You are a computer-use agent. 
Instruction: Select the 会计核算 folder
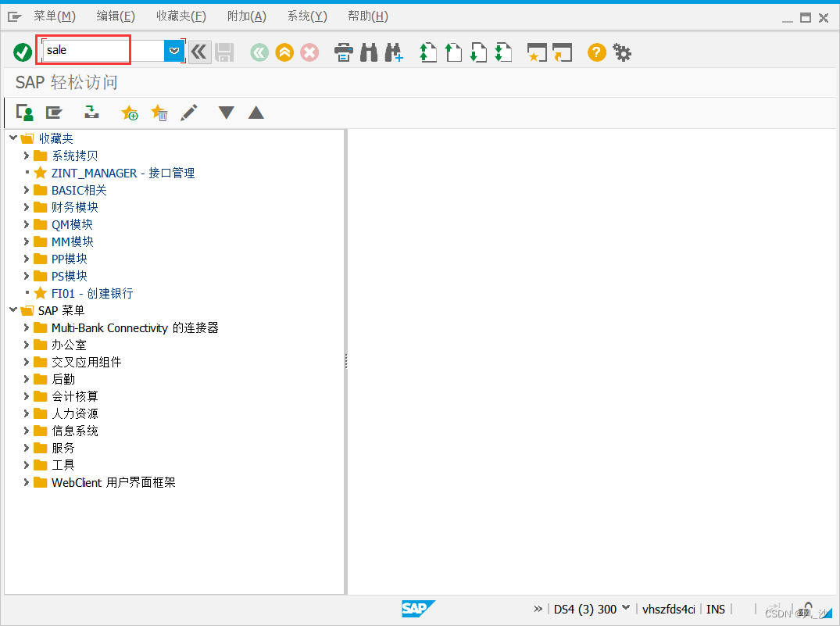(x=75, y=396)
